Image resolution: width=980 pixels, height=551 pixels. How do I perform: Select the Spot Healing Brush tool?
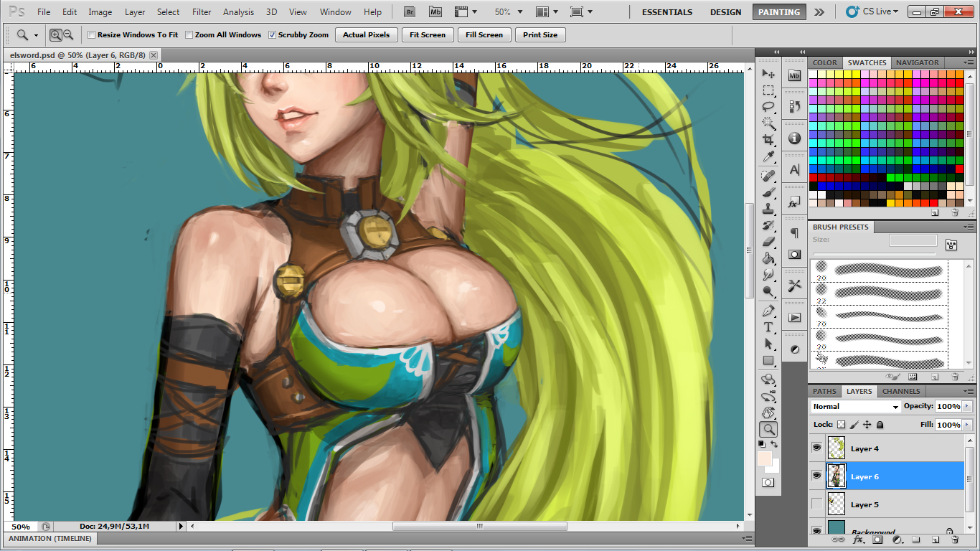coord(768,176)
